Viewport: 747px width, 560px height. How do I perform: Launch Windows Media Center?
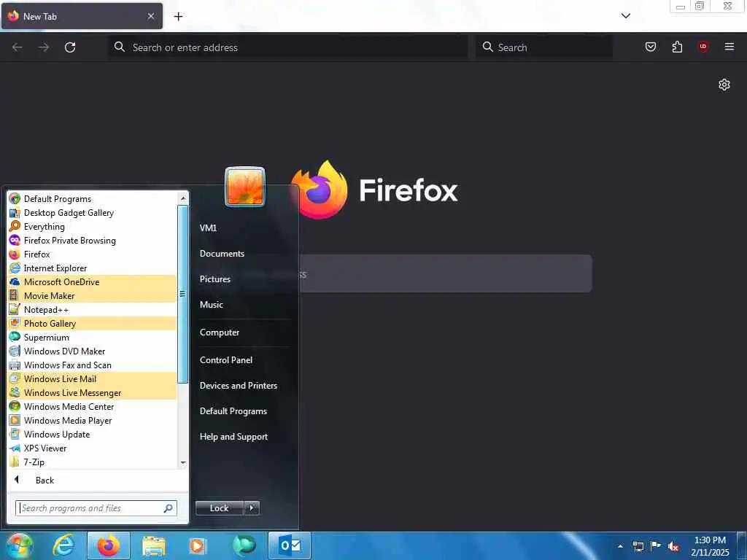click(x=93, y=405)
